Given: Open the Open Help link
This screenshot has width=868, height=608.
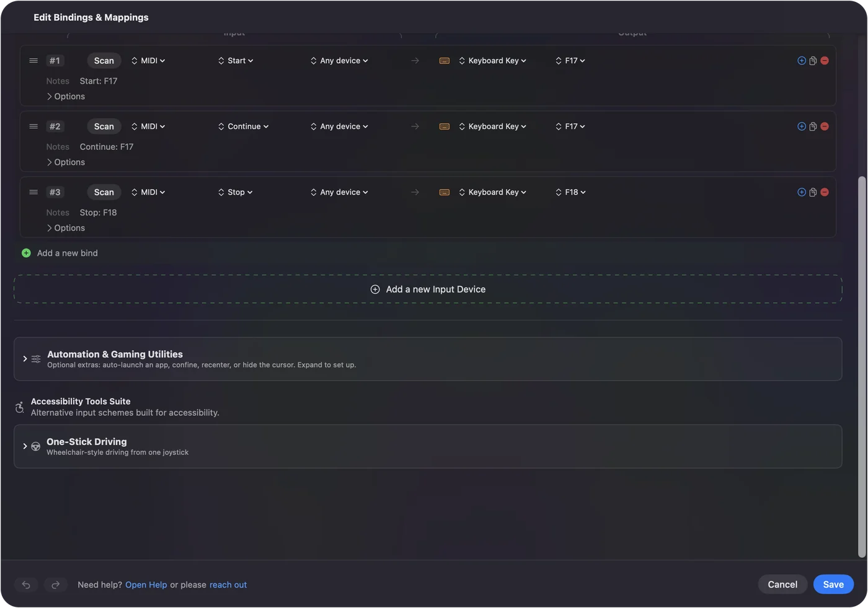Looking at the screenshot, I should pyautogui.click(x=146, y=585).
